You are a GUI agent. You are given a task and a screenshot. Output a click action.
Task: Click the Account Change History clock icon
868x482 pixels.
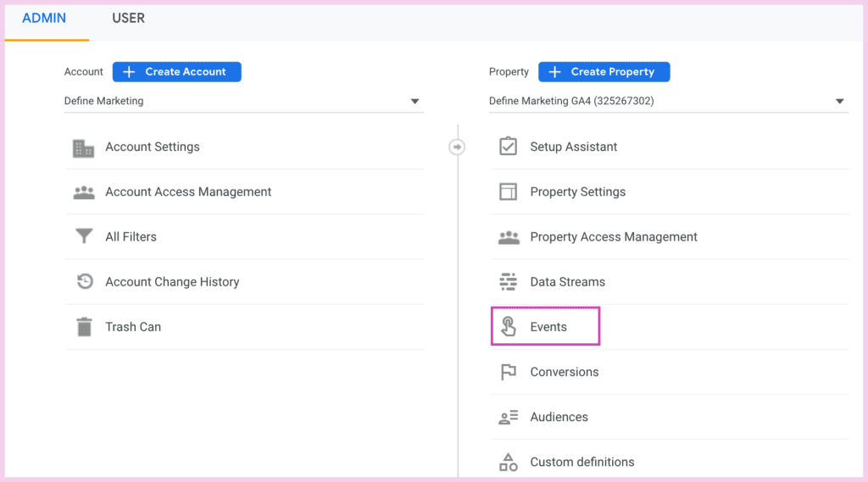click(x=84, y=281)
